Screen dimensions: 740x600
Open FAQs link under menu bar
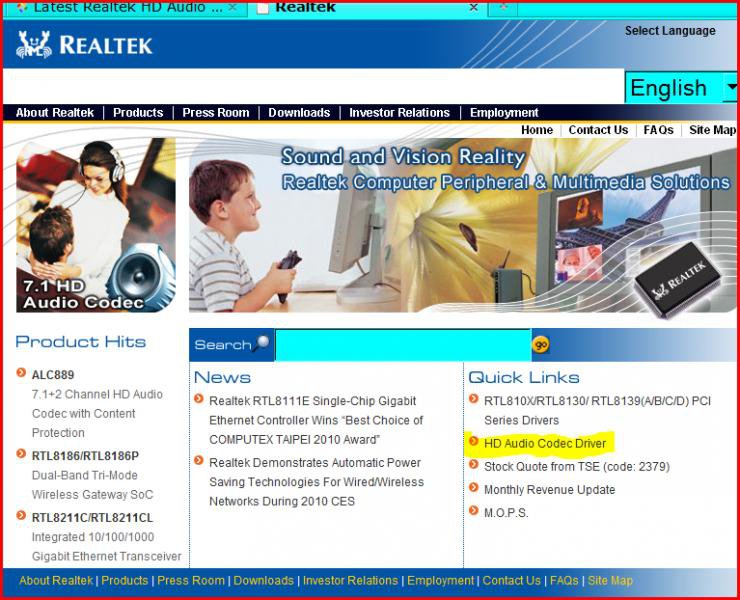[x=658, y=130]
